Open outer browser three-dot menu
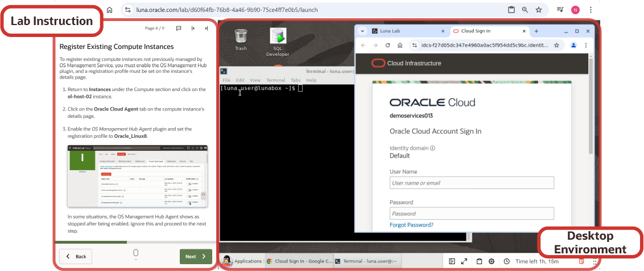 tap(591, 10)
